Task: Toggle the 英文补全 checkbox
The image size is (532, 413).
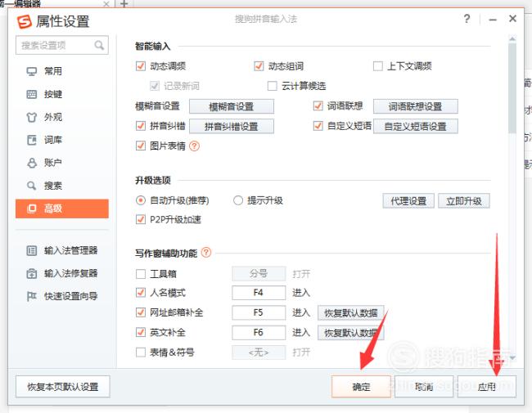Action: tap(141, 332)
